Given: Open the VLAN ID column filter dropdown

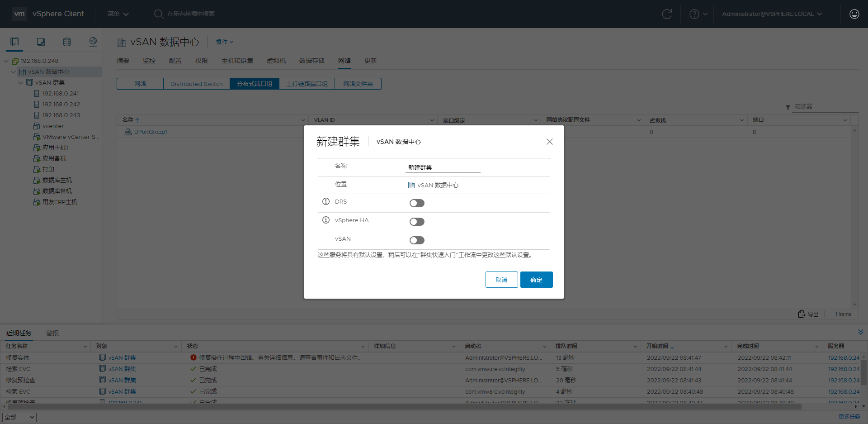Looking at the screenshot, I should 431,120.
